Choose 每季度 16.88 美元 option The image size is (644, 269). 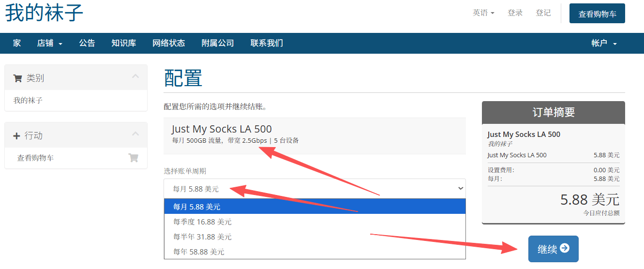[x=315, y=222]
